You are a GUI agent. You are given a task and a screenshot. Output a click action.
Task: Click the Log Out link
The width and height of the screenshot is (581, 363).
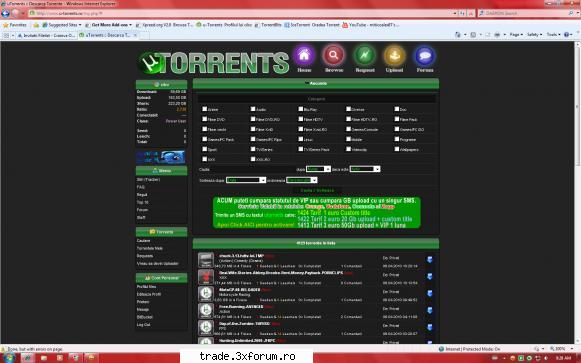[143, 325]
